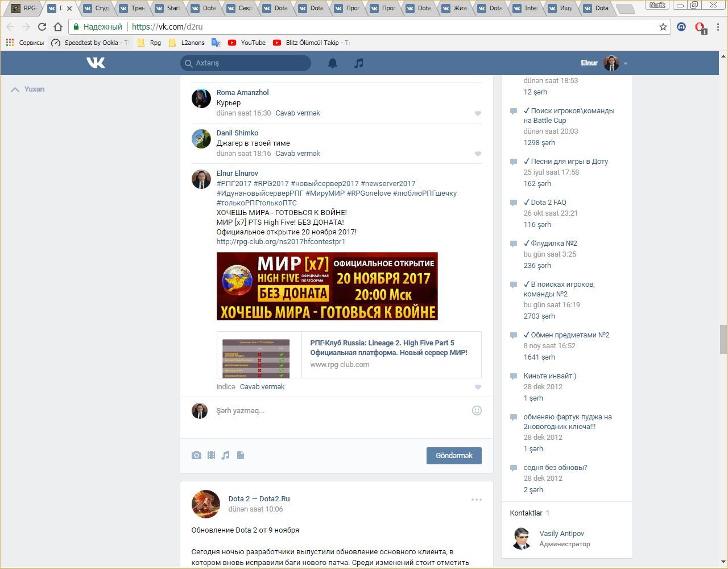Click the Göndərmək send button
The width and height of the screenshot is (728, 569).
pyautogui.click(x=454, y=456)
